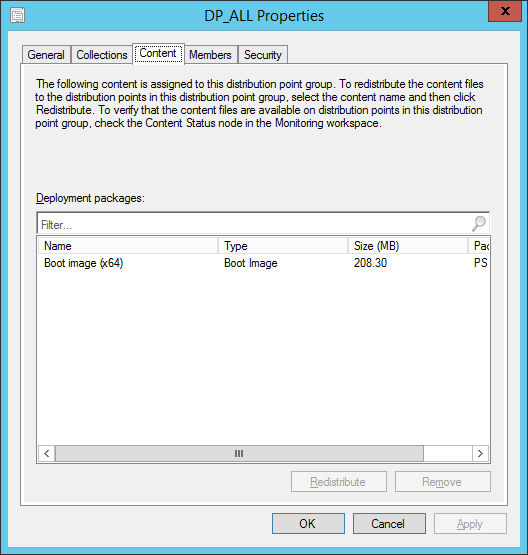Go to the Members tab

pyautogui.click(x=210, y=55)
